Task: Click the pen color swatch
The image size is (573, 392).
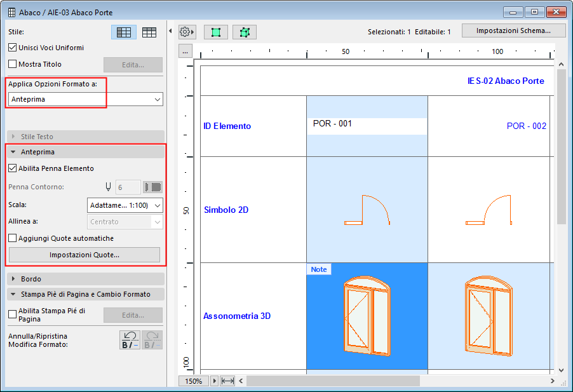Action: [152, 187]
